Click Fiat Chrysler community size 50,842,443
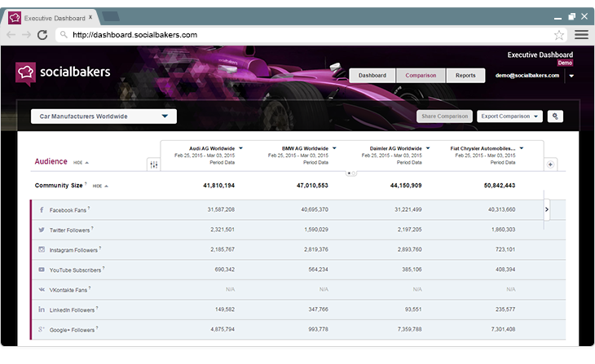Image resolution: width=595 pixels, height=364 pixels. [x=500, y=186]
